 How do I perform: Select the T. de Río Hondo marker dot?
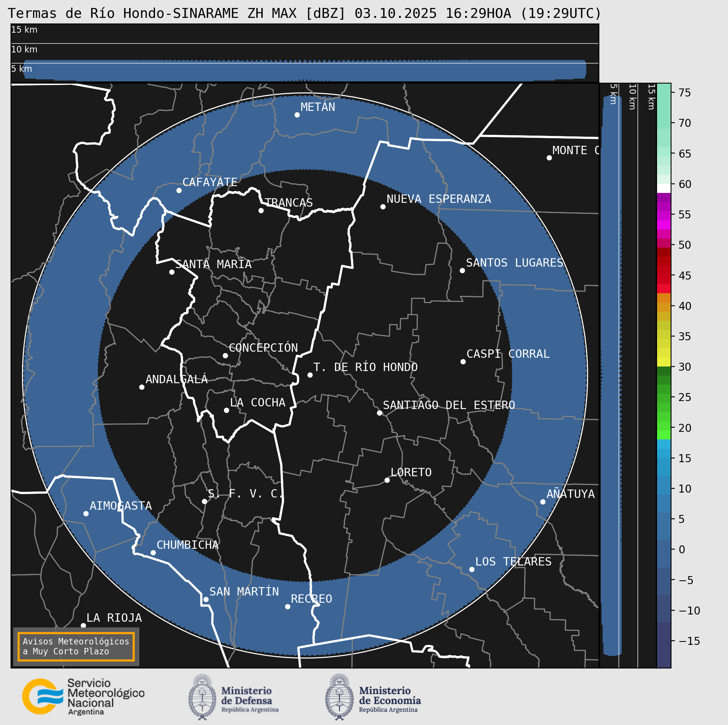[310, 375]
